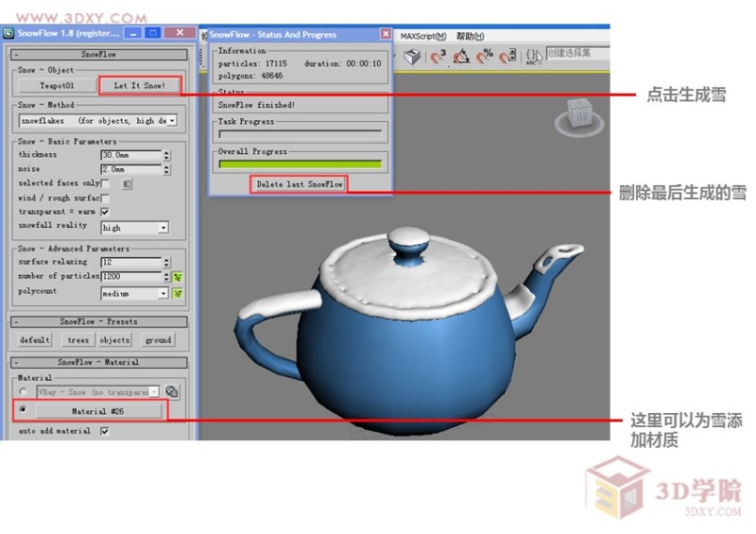Collapse SnowFlow - Material rollout

click(99, 362)
